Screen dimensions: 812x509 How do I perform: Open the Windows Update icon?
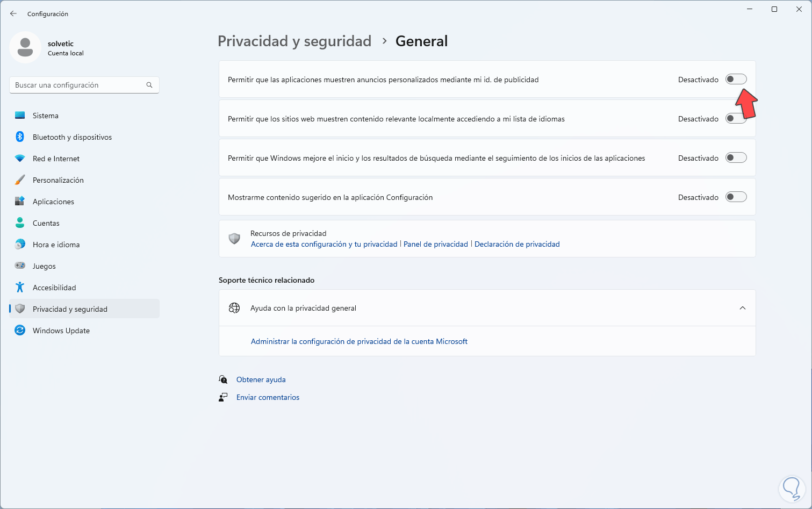(x=20, y=331)
